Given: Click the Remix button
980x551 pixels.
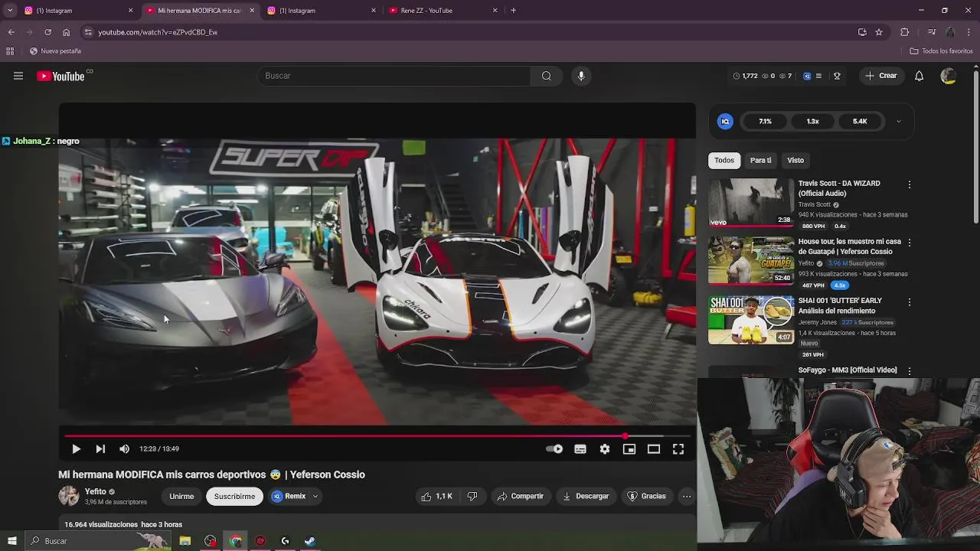Looking at the screenshot, I should click(x=289, y=496).
